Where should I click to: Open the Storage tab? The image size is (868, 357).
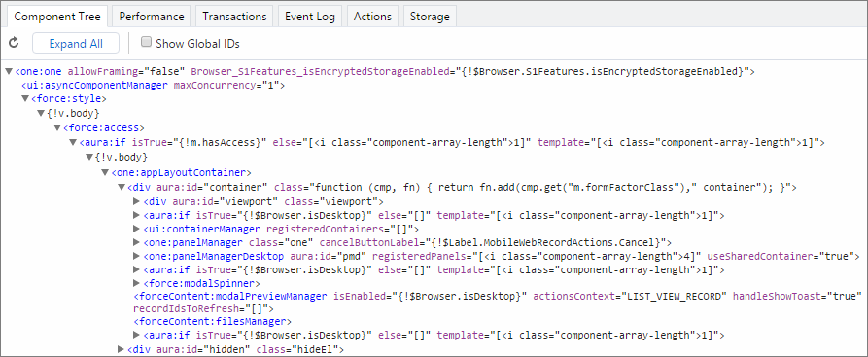(x=430, y=17)
